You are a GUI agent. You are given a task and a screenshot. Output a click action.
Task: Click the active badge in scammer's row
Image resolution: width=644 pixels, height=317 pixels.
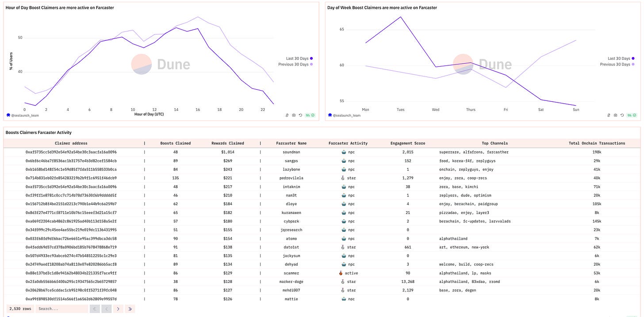[x=349, y=273]
